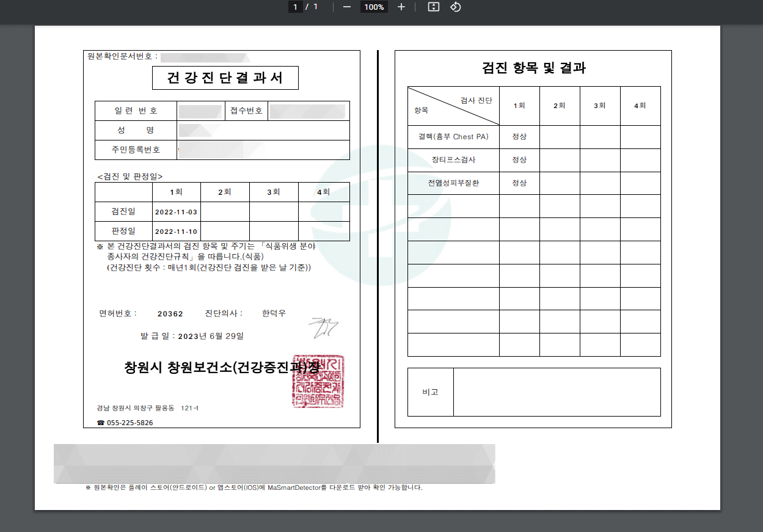
Task: Click the 검진 항목 및 결과 heading
Action: tap(534, 68)
